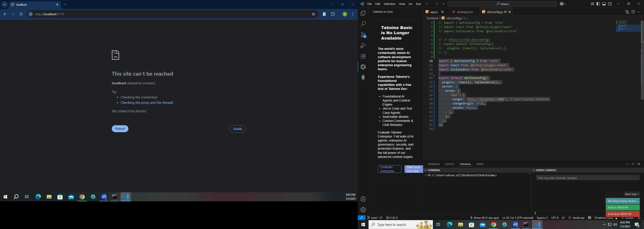
Task: Open the overflow menu ellipsis after Run
Action: (427, 4)
